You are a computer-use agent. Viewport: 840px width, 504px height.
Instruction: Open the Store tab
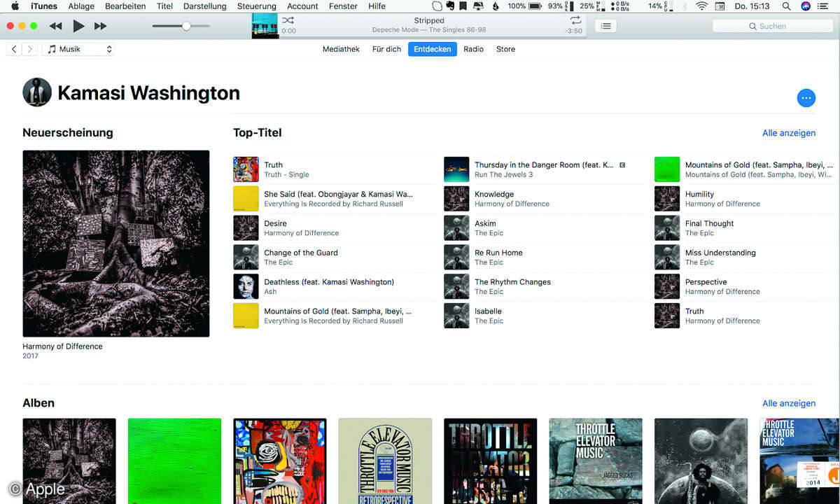coord(505,49)
